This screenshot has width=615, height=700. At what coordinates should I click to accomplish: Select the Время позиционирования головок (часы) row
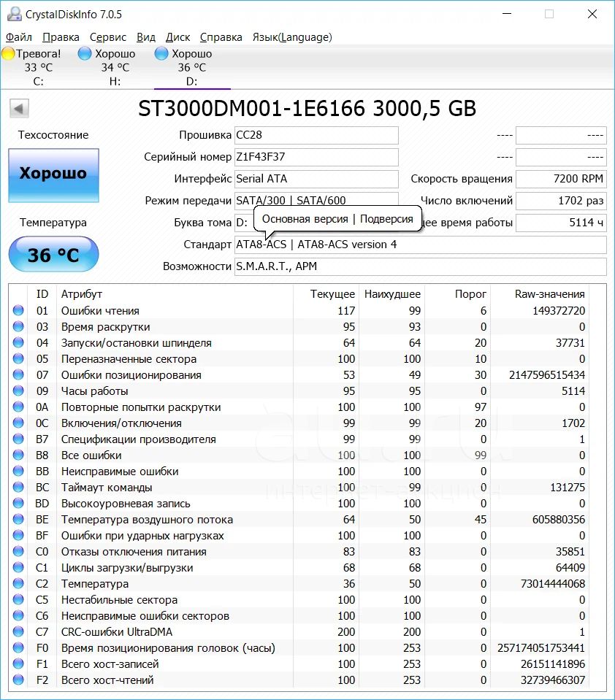[x=298, y=647]
